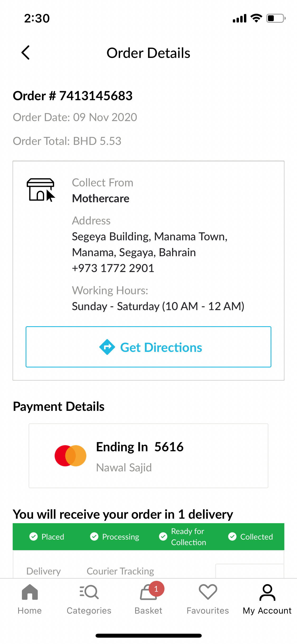The image size is (297, 644).
Task: Tap the battery indicator in status bar
Action: pos(276,18)
